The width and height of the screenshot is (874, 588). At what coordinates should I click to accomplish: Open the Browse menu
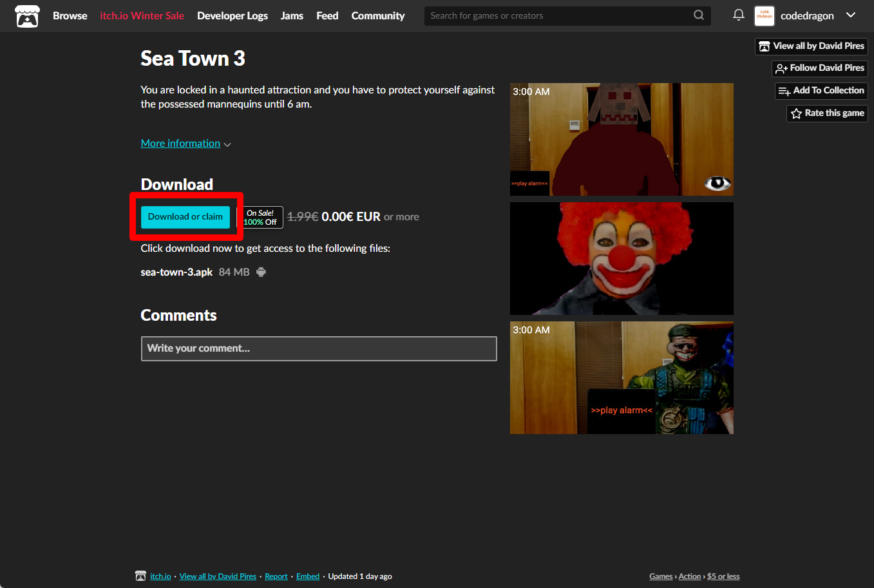pyautogui.click(x=70, y=15)
